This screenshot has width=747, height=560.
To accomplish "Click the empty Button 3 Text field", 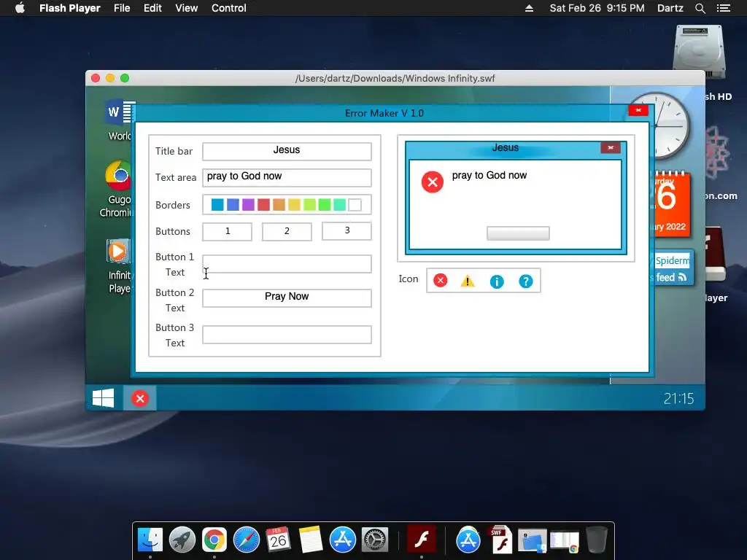I will pos(287,334).
